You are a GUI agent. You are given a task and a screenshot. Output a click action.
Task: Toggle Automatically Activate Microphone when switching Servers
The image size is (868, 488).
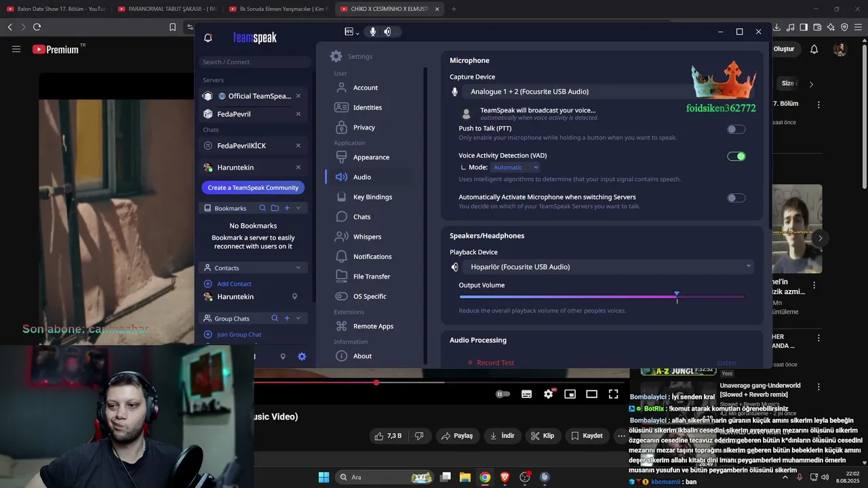pos(736,198)
